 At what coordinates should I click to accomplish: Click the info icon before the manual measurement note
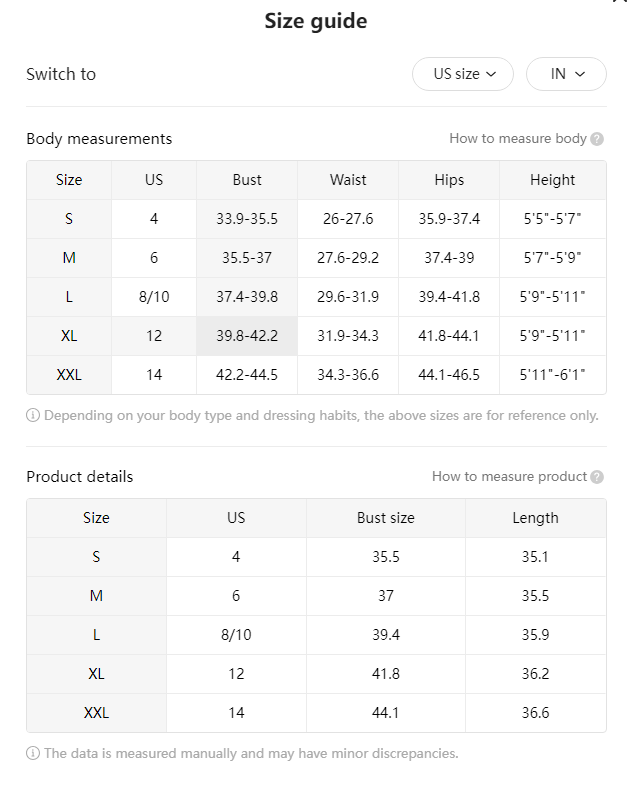(x=33, y=753)
